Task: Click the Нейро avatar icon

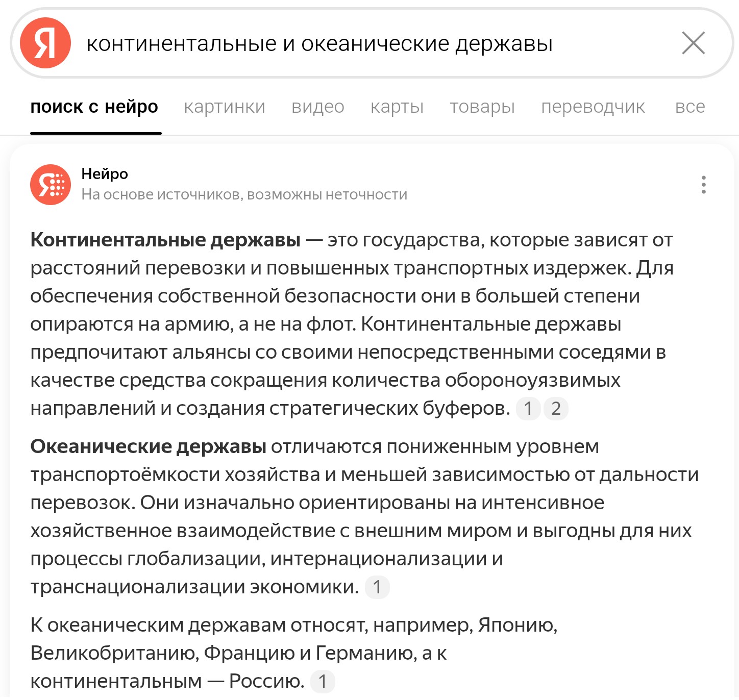Action: pos(51,184)
